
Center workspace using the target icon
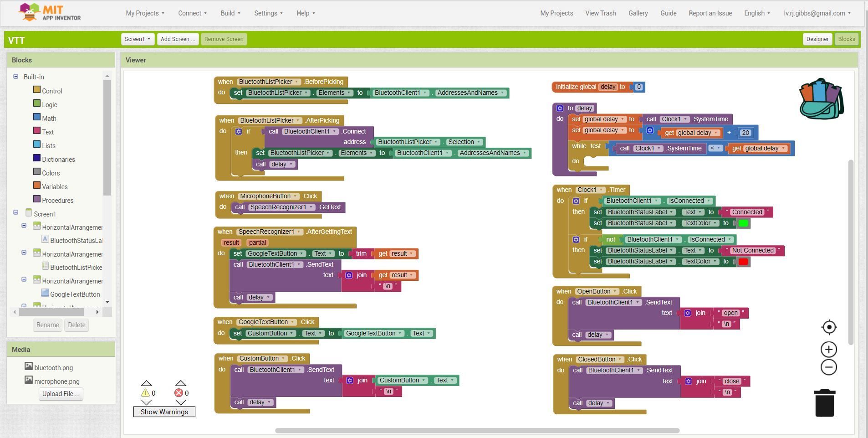pos(829,327)
